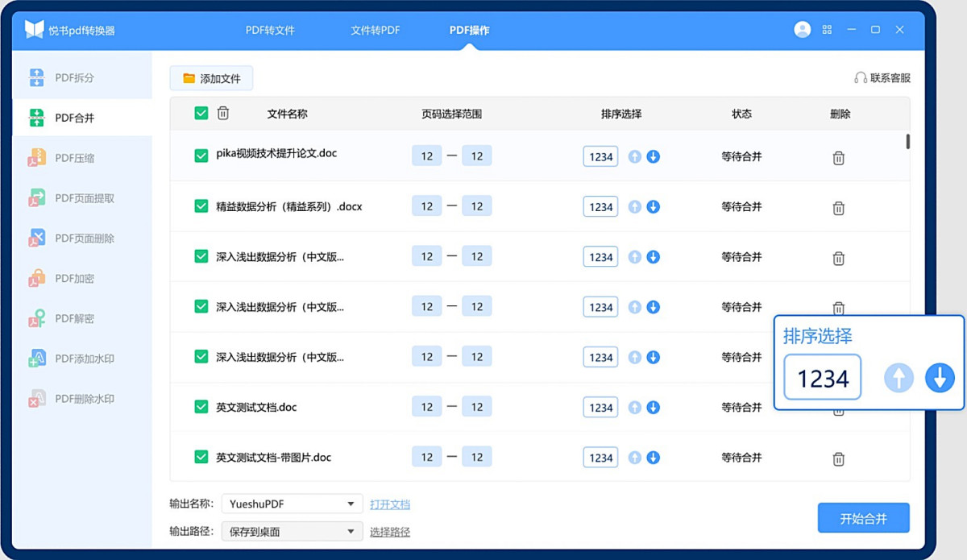
Task: Uncheck 英文测试文档-带图片.doc checkbox
Action: [201, 457]
